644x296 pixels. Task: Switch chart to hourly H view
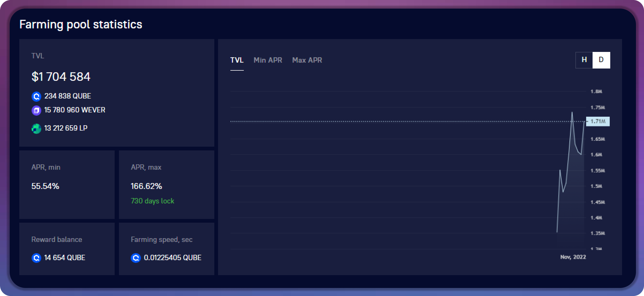[584, 60]
